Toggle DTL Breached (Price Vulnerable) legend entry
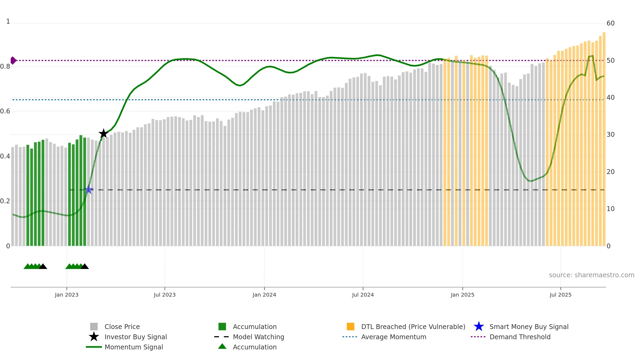This screenshot has width=644, height=362. (406, 327)
